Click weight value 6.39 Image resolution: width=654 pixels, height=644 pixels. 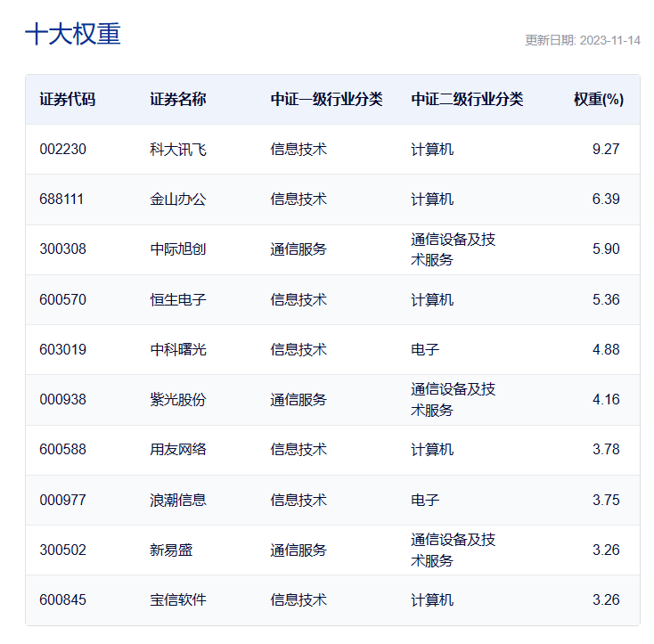pyautogui.click(x=606, y=199)
